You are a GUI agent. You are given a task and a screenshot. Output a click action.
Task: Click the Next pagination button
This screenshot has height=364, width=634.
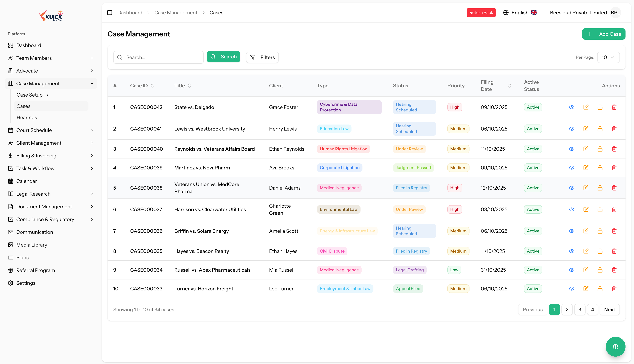(x=610, y=310)
